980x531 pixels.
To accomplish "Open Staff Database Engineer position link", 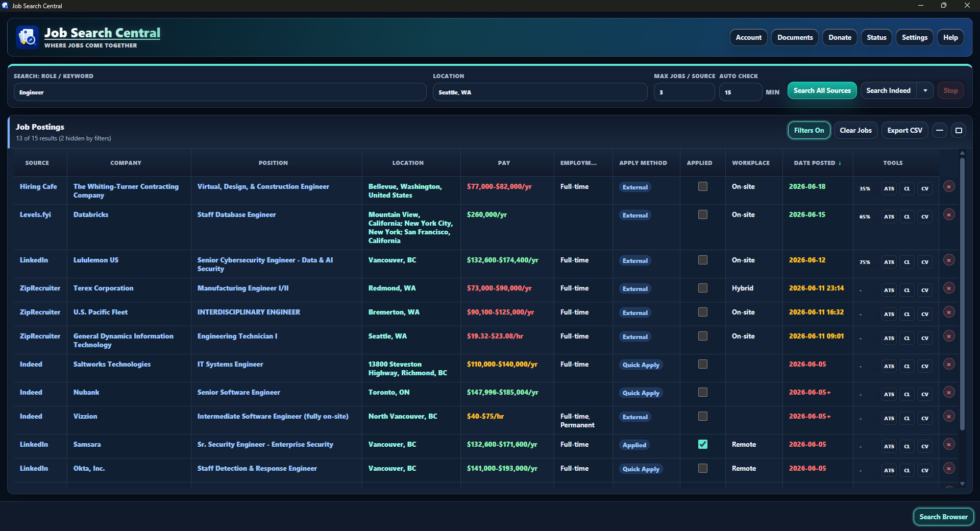I will (x=236, y=215).
